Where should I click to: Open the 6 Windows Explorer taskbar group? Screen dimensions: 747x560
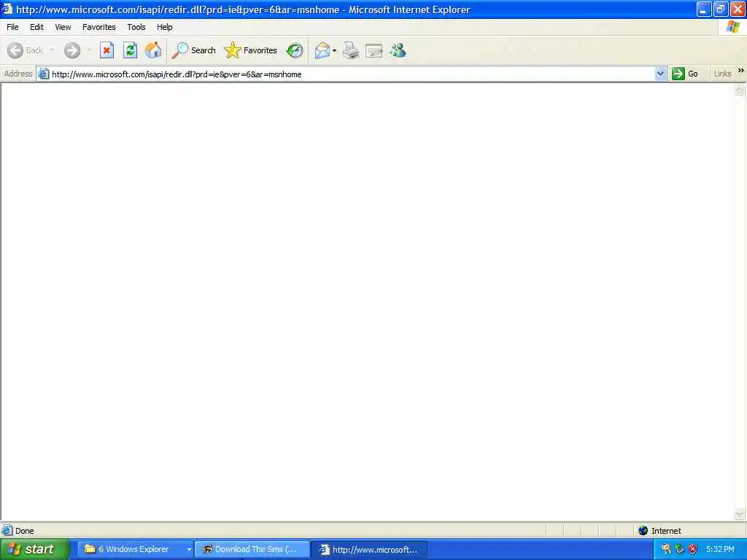point(135,550)
